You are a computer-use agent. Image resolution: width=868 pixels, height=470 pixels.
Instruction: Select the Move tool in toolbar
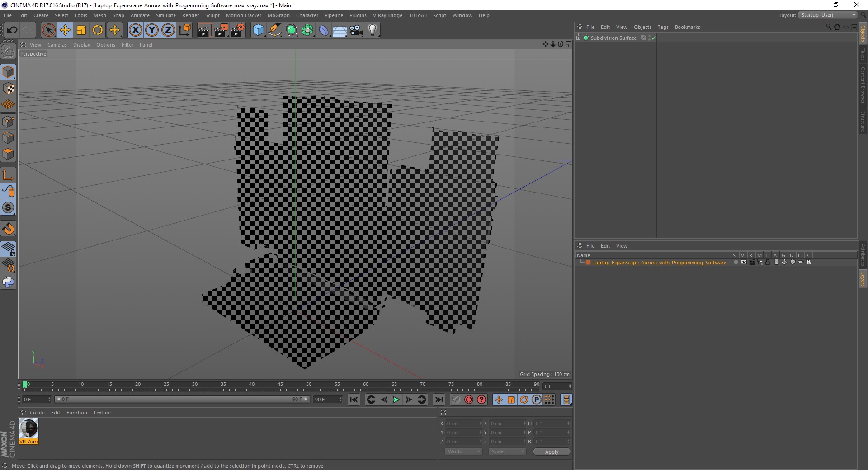pos(65,30)
